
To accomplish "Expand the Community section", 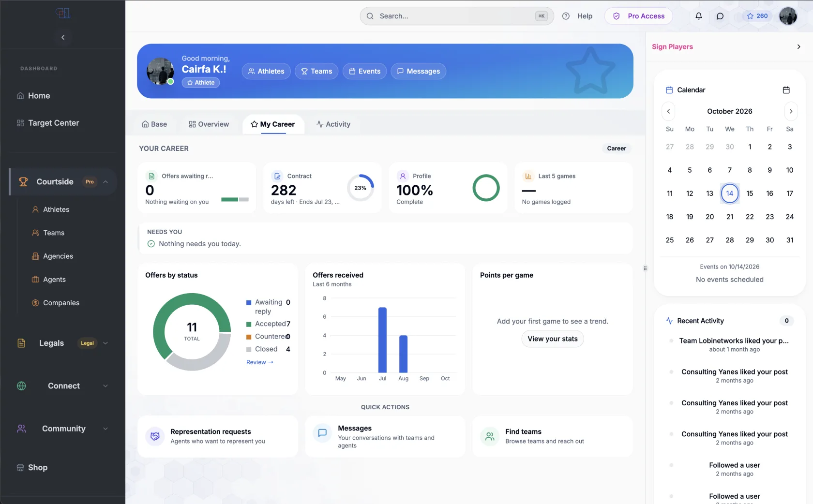I will tap(105, 429).
